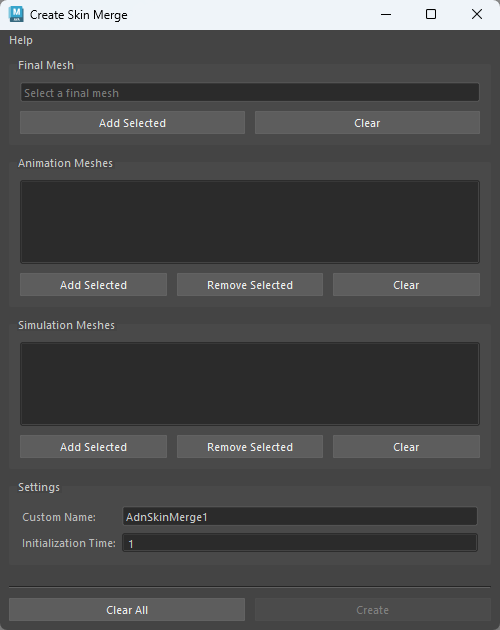Close the Create Skin Merge window
500x630 pixels.
[x=477, y=14]
